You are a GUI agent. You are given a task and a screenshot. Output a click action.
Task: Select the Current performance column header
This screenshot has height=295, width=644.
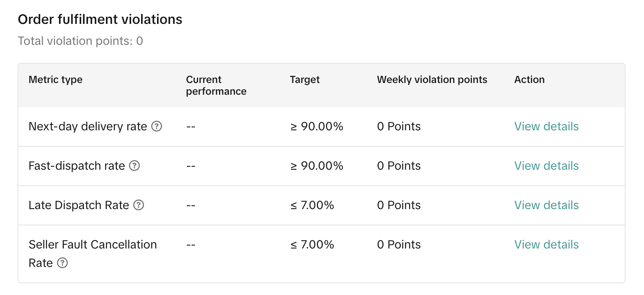point(216,85)
